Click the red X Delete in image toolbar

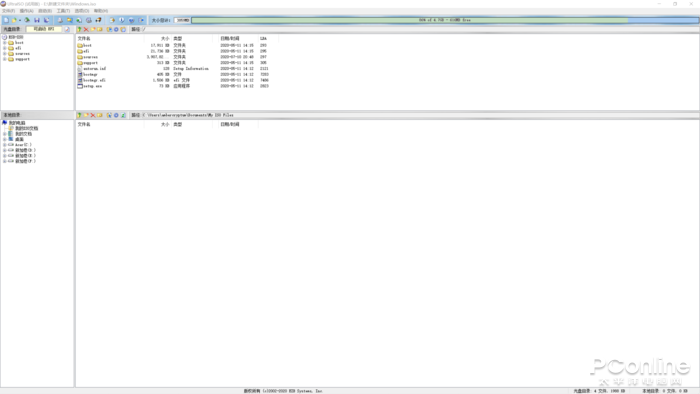pos(86,29)
